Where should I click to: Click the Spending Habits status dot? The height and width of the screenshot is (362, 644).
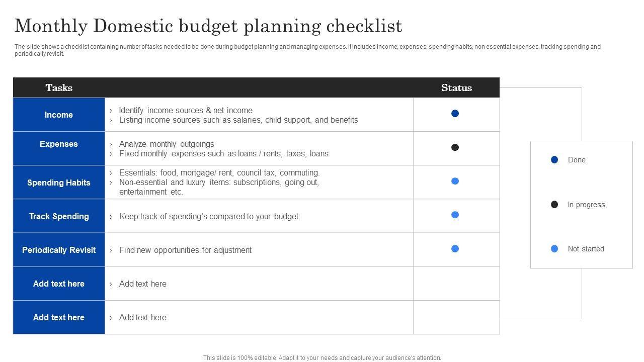coord(455,181)
